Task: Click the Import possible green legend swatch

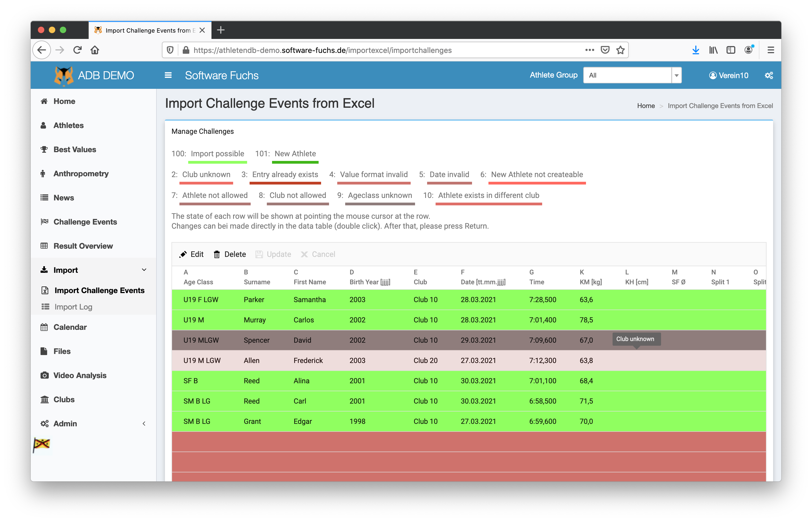Action: (218, 162)
